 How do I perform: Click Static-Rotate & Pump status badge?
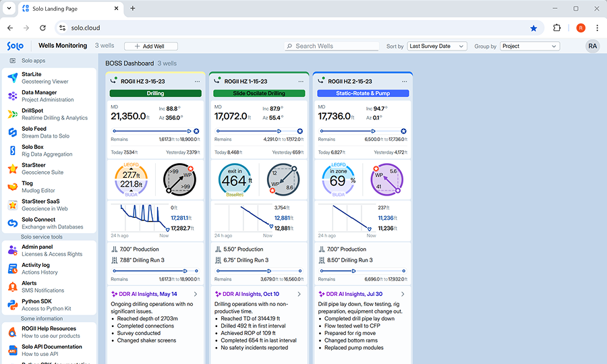tap(363, 93)
